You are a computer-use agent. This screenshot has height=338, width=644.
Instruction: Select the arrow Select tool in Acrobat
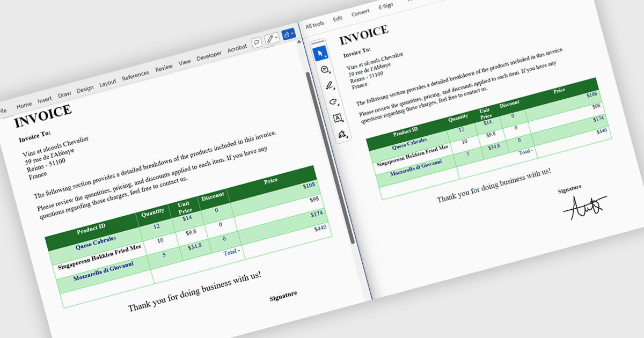[320, 53]
